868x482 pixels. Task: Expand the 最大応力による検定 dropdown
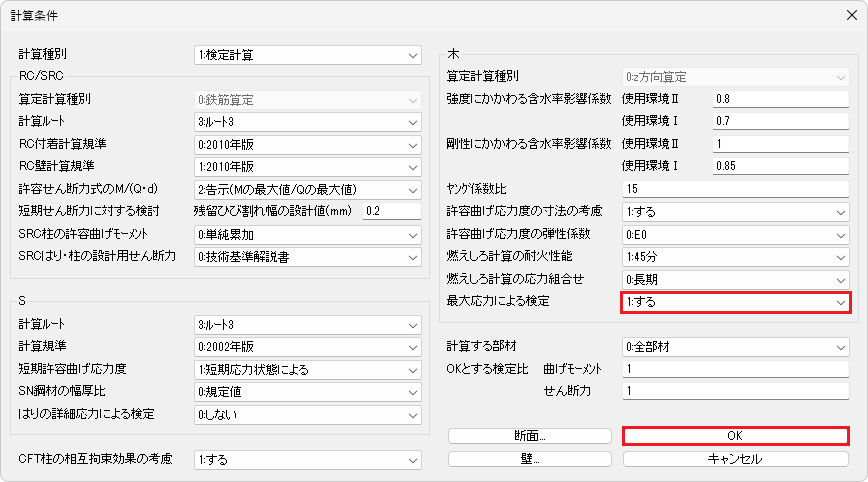[735, 302]
